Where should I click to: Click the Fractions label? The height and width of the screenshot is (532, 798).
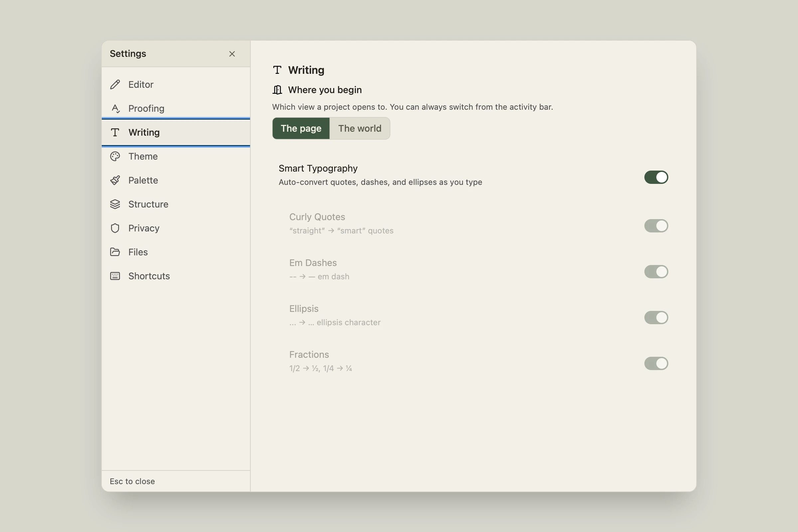[309, 354]
